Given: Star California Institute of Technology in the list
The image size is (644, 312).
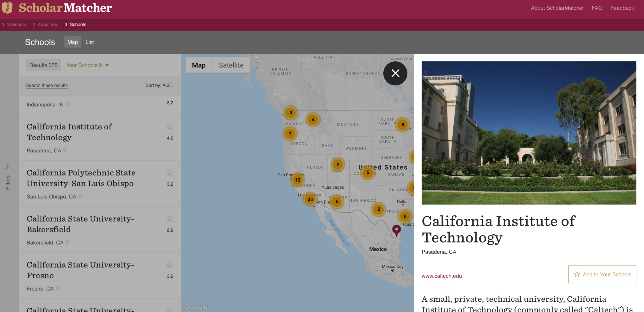Looking at the screenshot, I should coord(170,127).
